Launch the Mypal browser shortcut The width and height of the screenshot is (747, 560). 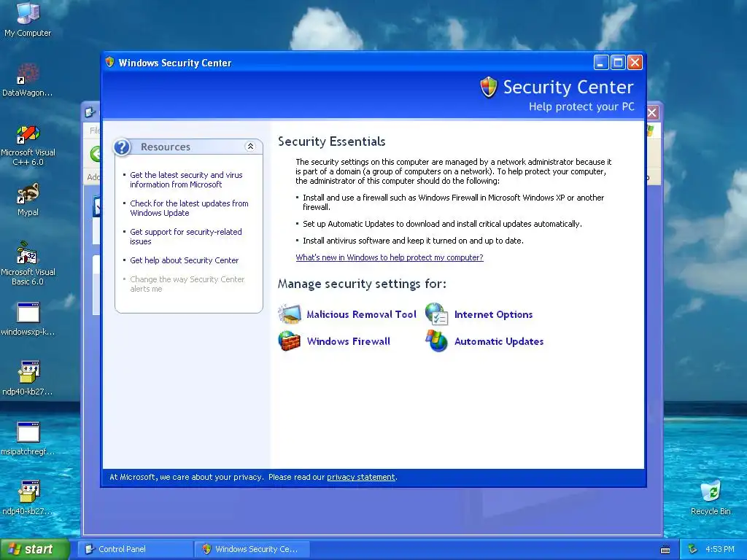click(x=28, y=199)
